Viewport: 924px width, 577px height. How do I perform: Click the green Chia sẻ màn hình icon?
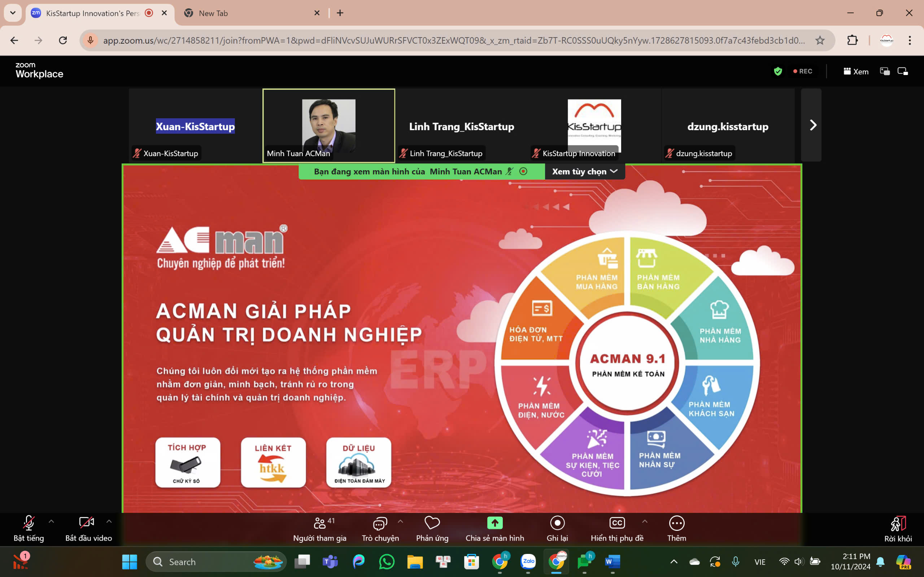(x=494, y=523)
